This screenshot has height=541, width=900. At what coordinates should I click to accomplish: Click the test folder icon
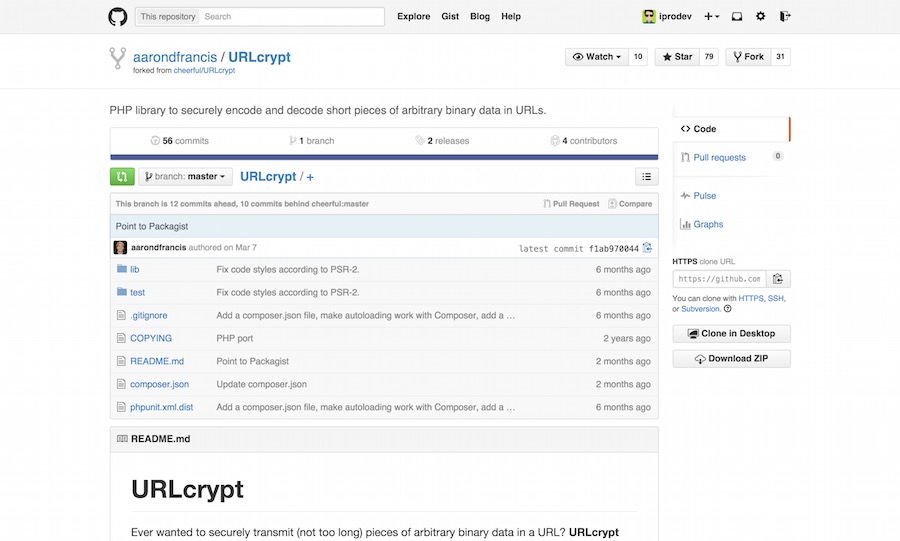coord(122,292)
